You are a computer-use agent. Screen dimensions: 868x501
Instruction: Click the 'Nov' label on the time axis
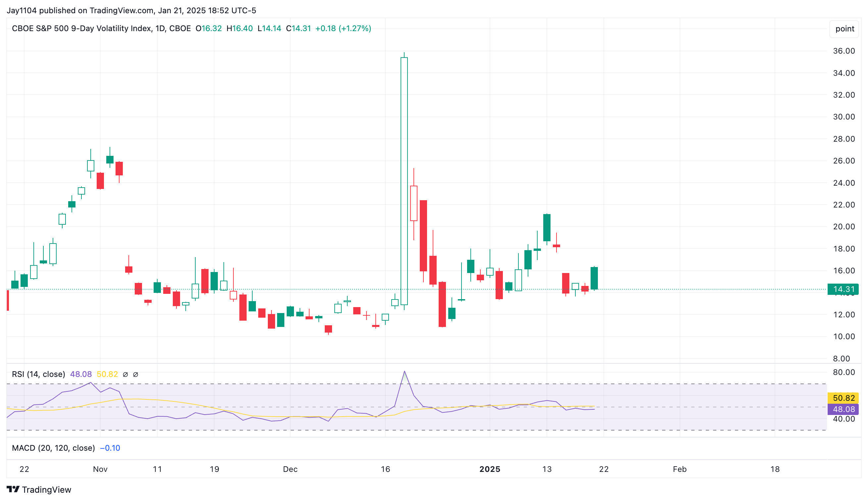(100, 469)
